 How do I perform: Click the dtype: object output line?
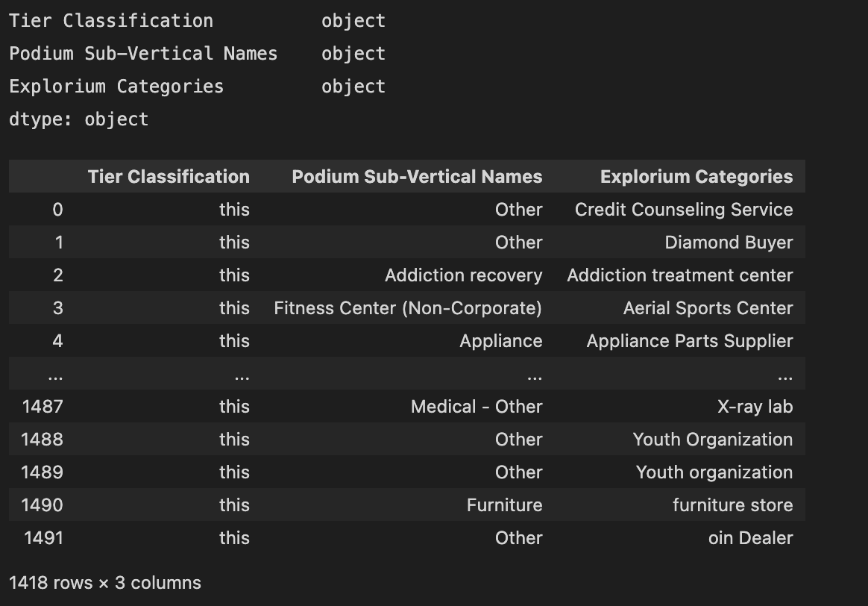coord(79,119)
